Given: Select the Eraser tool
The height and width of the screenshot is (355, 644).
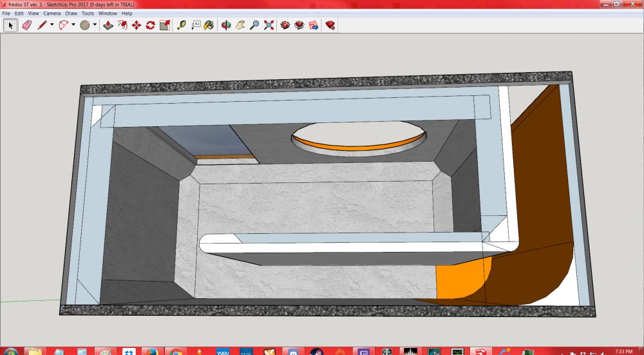Looking at the screenshot, I should pyautogui.click(x=26, y=26).
